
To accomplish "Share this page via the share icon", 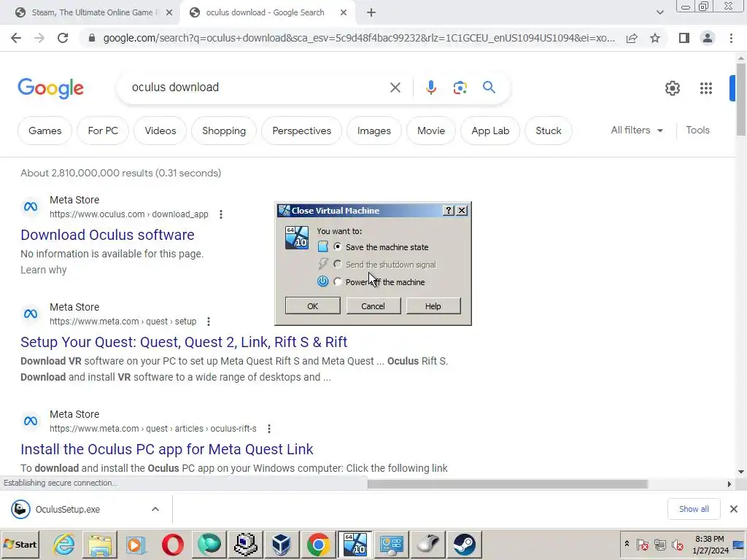I will pyautogui.click(x=632, y=38).
